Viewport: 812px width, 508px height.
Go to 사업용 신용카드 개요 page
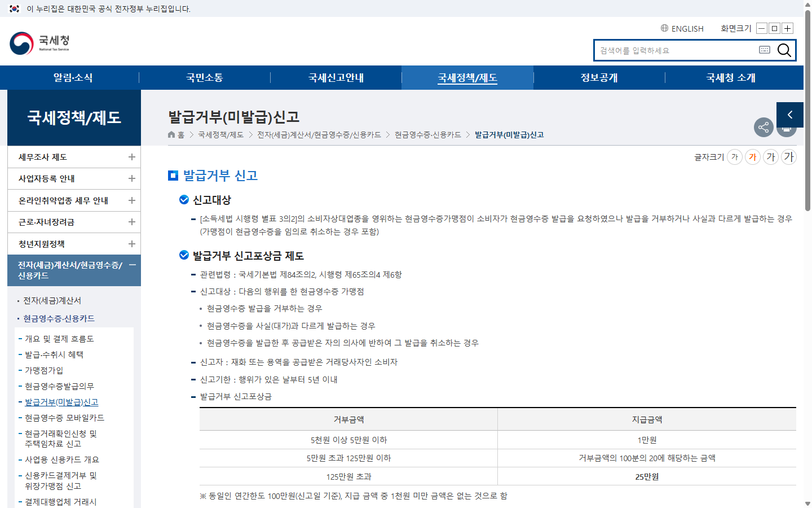(x=62, y=459)
